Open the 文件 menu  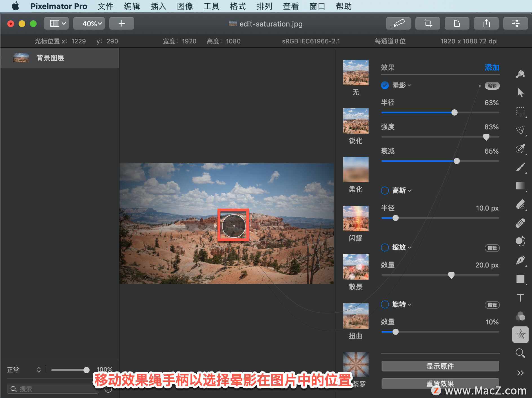pyautogui.click(x=105, y=6)
